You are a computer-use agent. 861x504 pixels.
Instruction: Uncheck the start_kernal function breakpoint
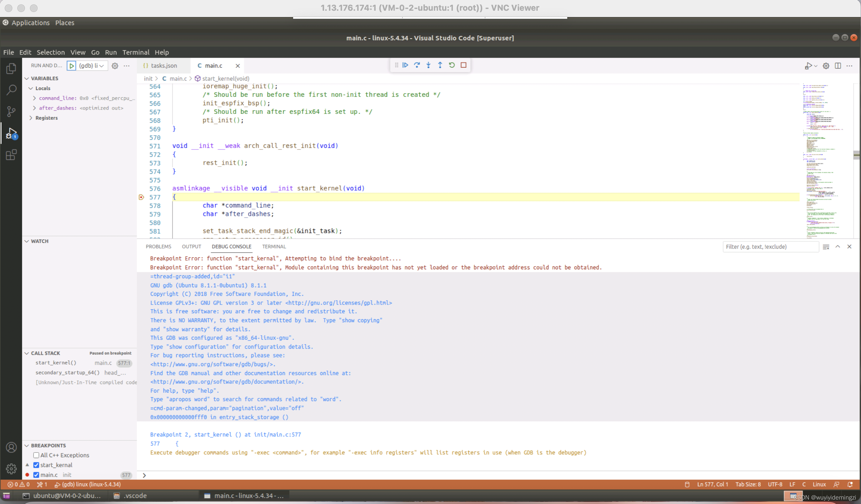click(x=36, y=465)
